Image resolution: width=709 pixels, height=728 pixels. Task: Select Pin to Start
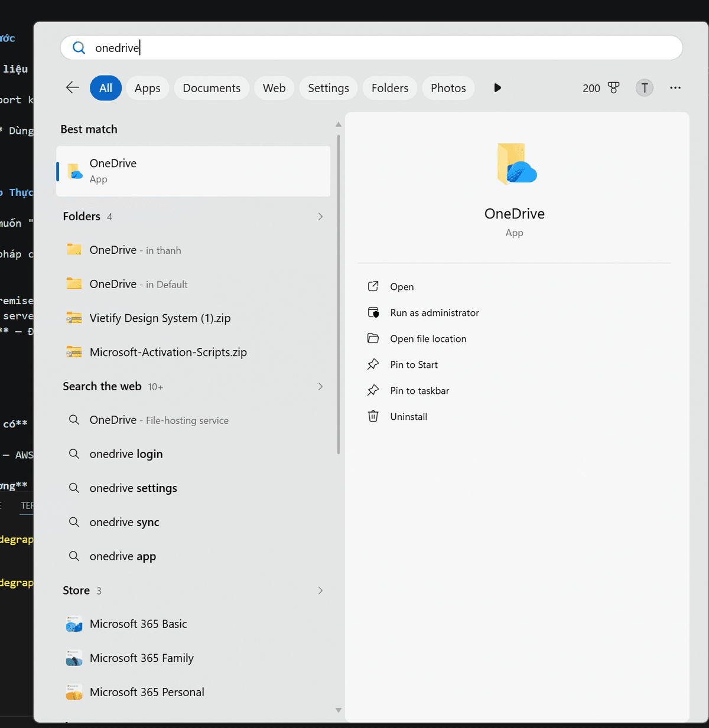click(414, 365)
